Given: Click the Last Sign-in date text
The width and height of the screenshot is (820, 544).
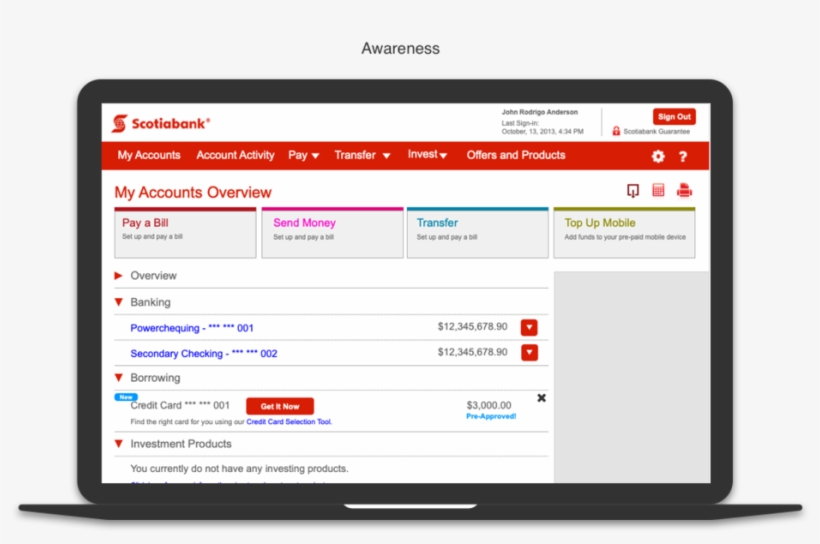Looking at the screenshot, I should (542, 131).
